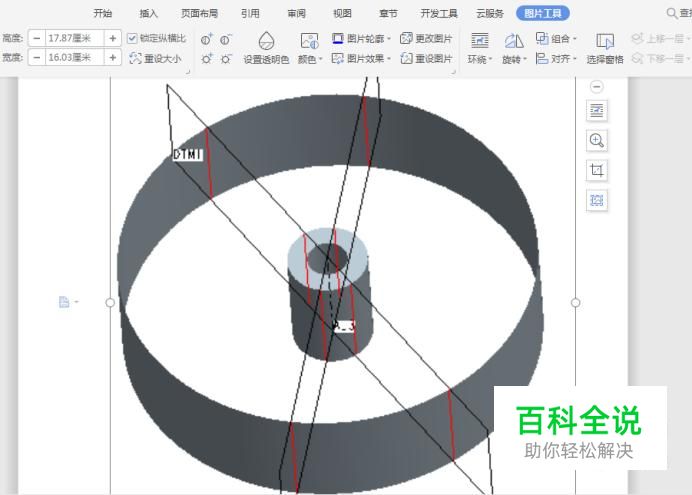
Task: Expand the picture color dropdown
Action: click(310, 59)
